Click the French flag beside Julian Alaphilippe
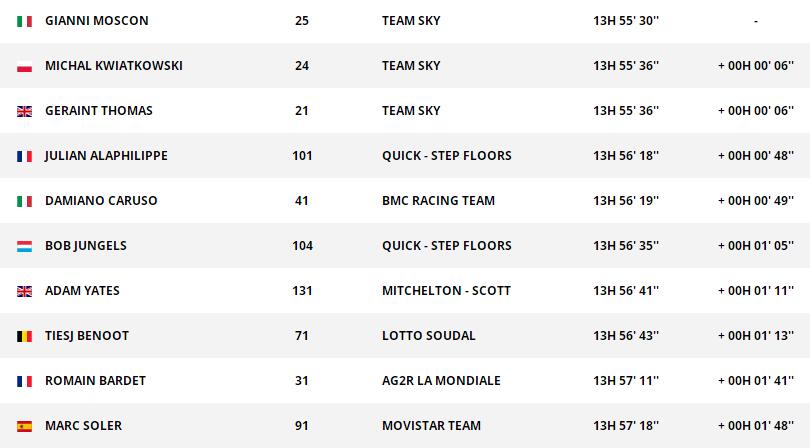The image size is (810, 448). point(24,156)
